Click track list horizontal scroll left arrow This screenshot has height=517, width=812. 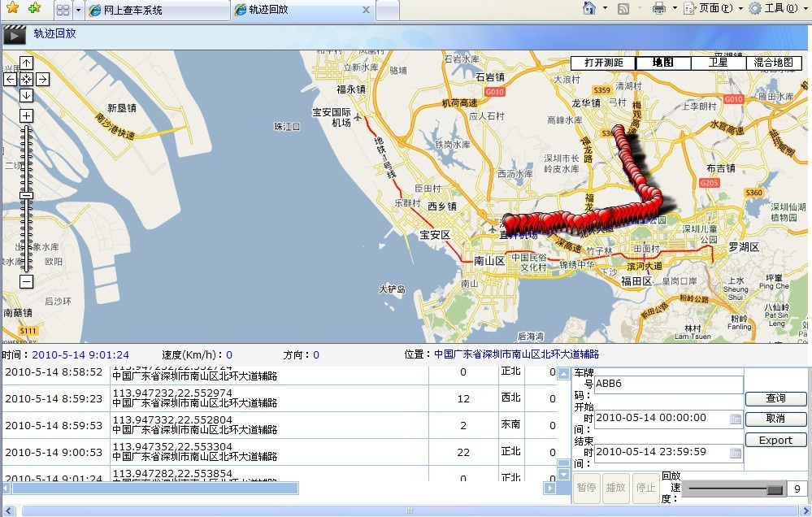pyautogui.click(x=7, y=488)
